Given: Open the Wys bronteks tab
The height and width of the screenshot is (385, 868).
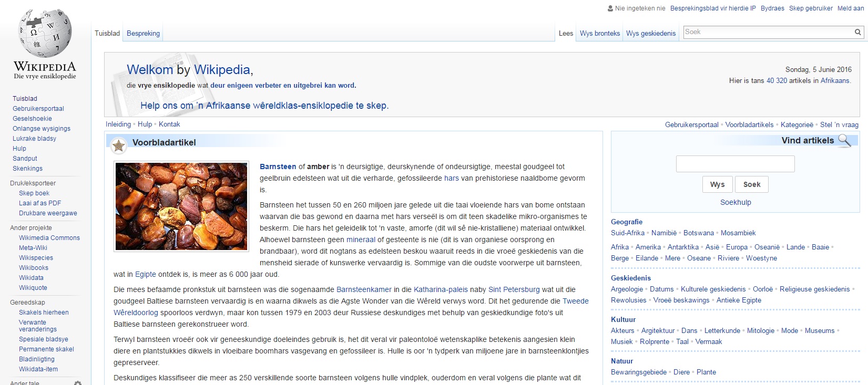Looking at the screenshot, I should coord(599,33).
